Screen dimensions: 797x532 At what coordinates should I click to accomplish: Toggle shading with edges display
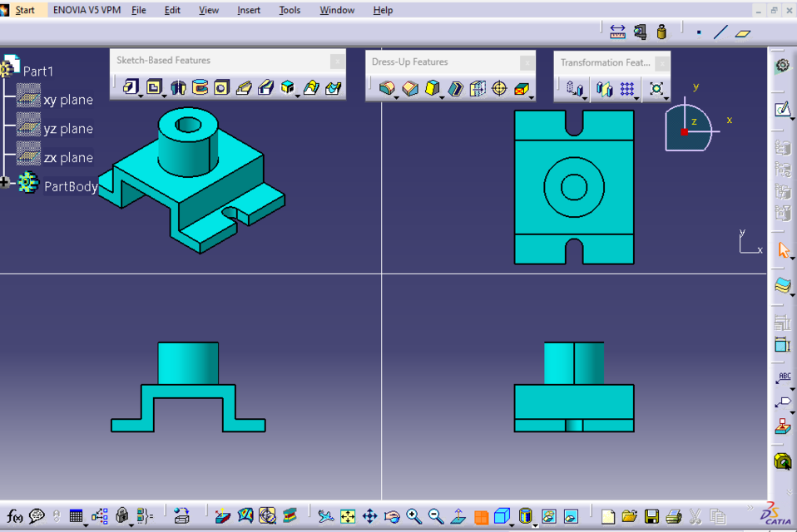524,515
